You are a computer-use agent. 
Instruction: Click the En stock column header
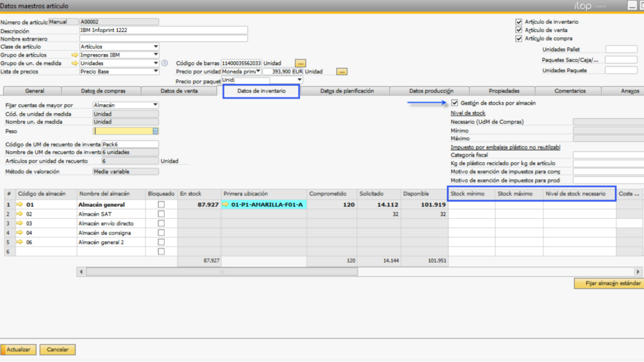[199, 194]
